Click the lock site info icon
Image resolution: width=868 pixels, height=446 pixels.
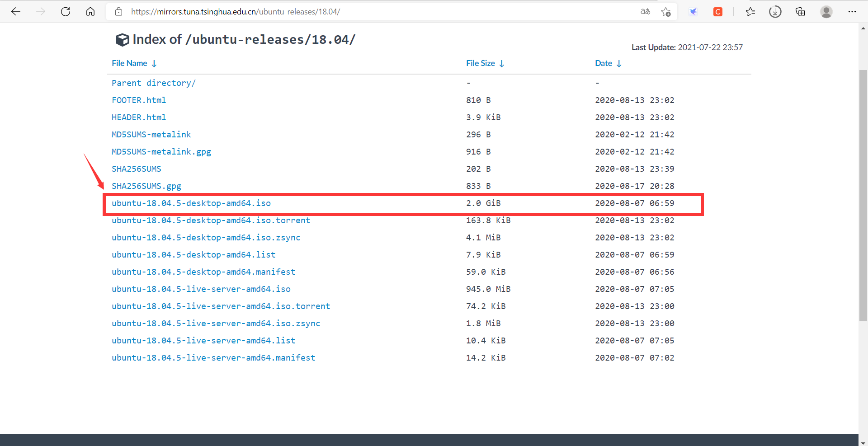point(118,12)
